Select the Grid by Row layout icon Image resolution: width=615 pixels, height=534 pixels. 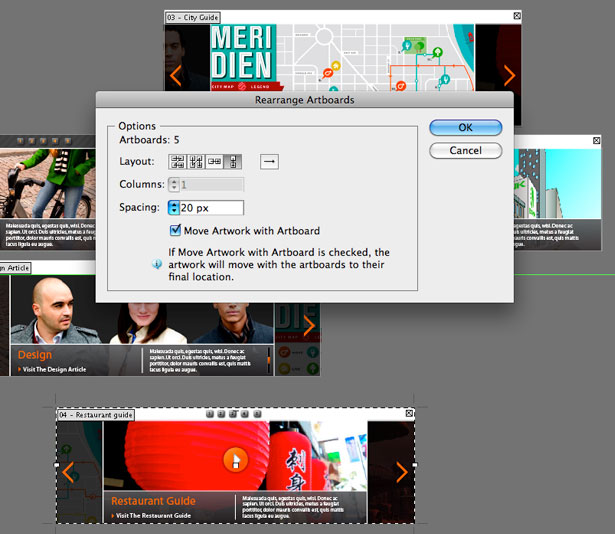(x=178, y=162)
